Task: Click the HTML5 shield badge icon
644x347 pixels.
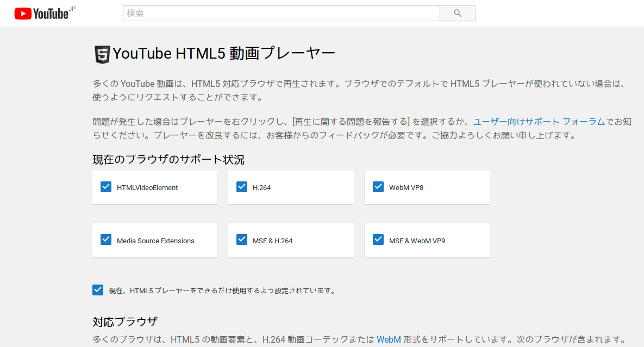Action: coord(102,54)
